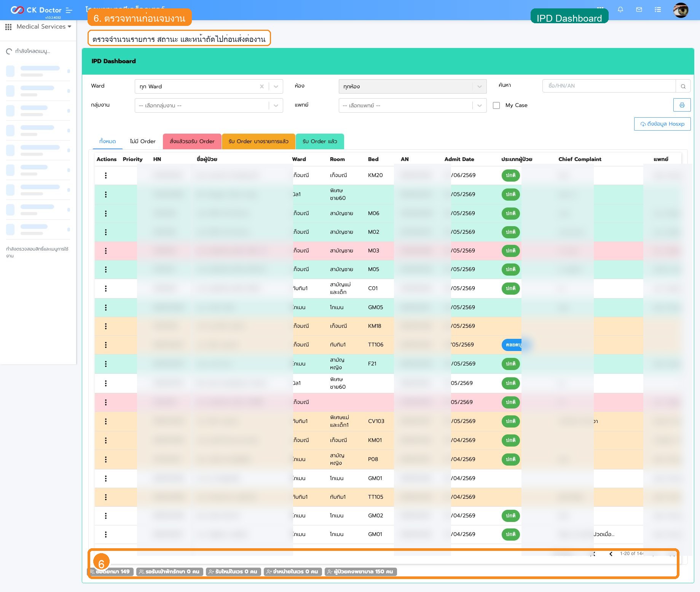The image size is (700, 592).
Task: Open actions menu for bed KM18 row
Action: [106, 326]
